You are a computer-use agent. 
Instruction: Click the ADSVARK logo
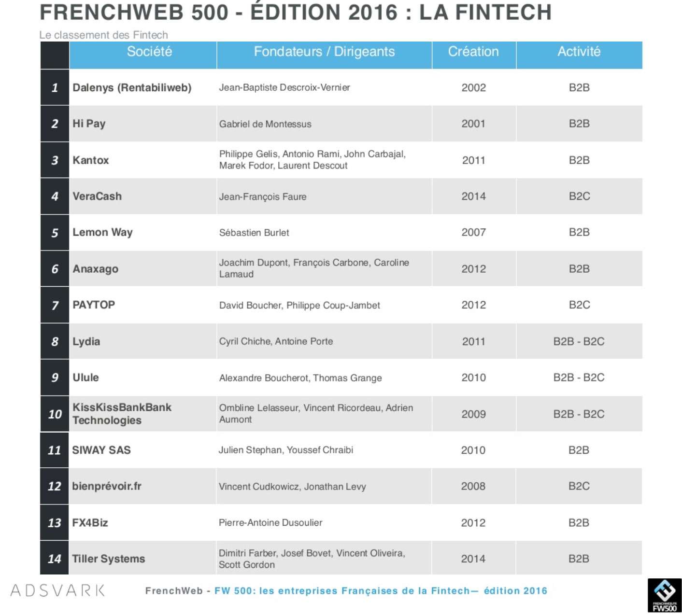tap(57, 590)
